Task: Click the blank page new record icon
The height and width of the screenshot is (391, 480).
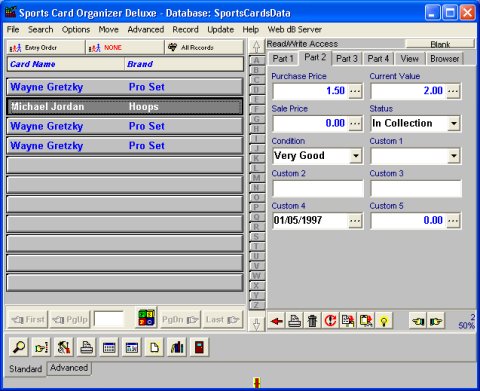Action: [x=154, y=347]
